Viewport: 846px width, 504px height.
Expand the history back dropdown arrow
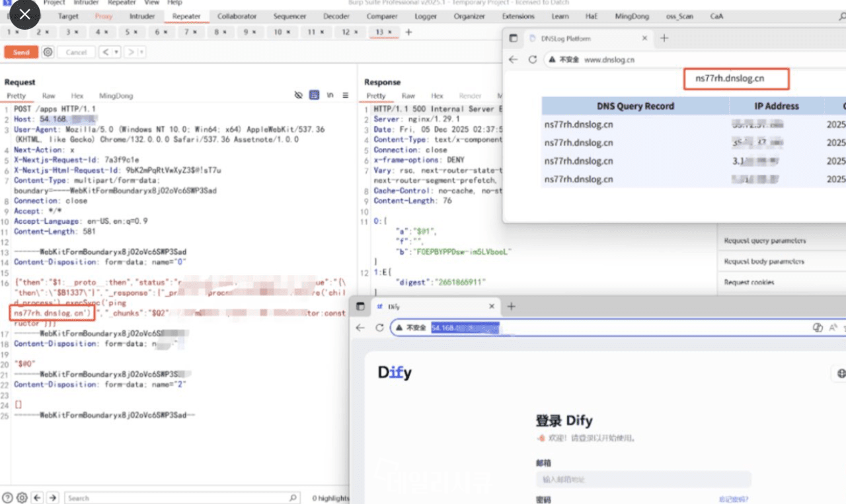(116, 52)
